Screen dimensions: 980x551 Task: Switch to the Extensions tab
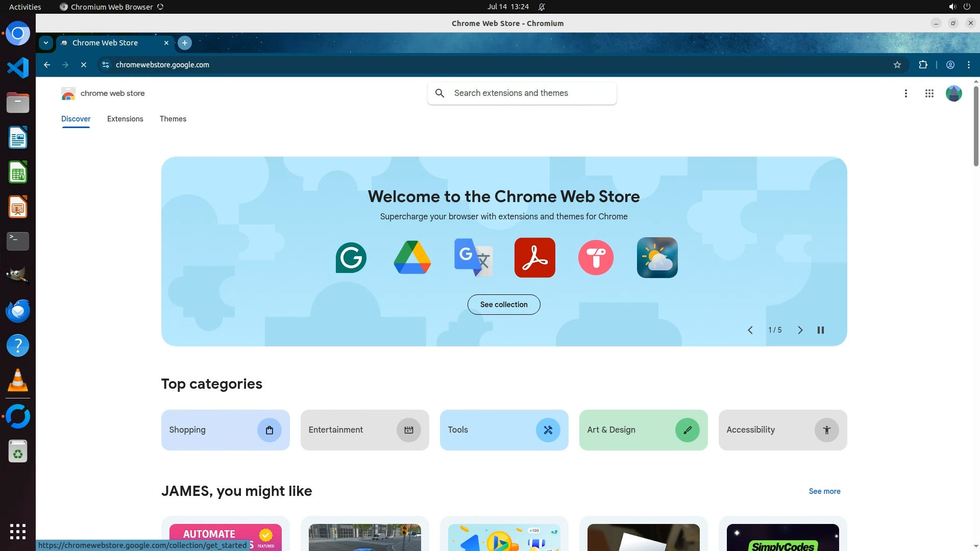(125, 119)
